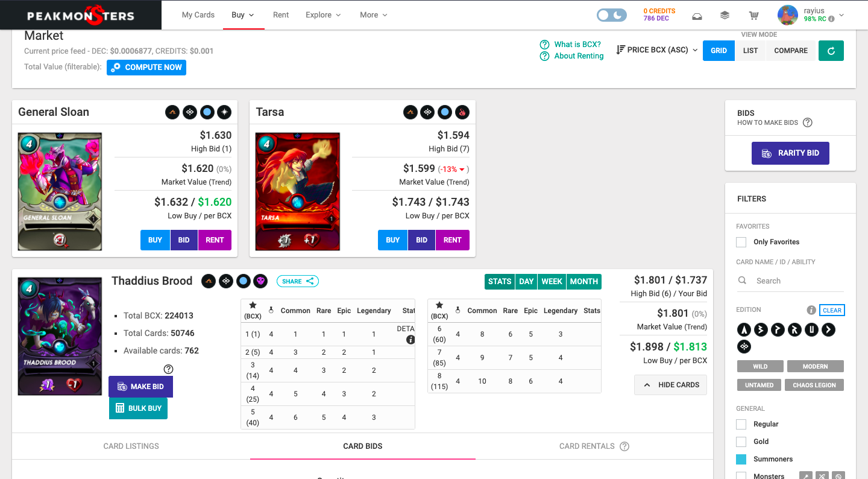Image resolution: width=868 pixels, height=479 pixels.
Task: Toggle the Chaos Legion filter button
Action: point(814,385)
